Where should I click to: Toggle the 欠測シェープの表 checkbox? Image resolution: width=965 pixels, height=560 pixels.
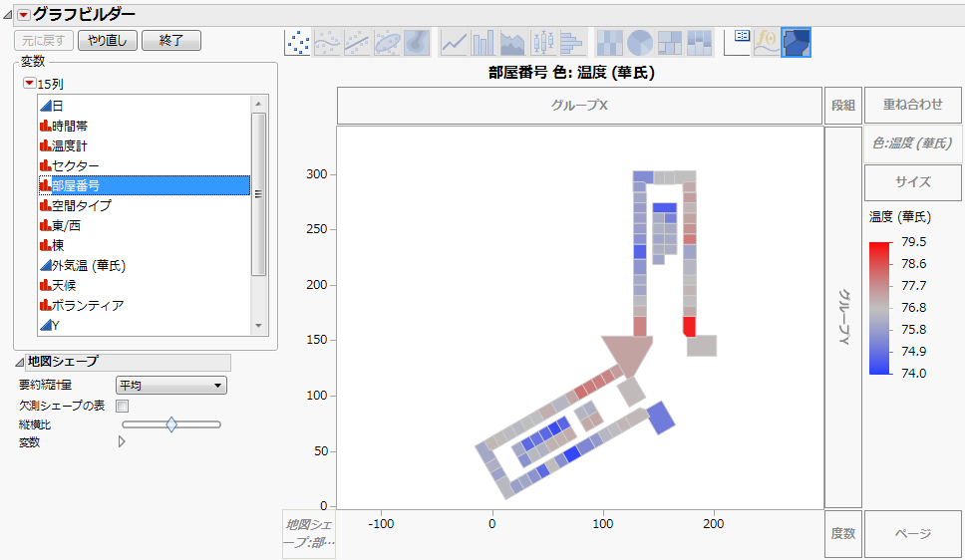tap(123, 407)
